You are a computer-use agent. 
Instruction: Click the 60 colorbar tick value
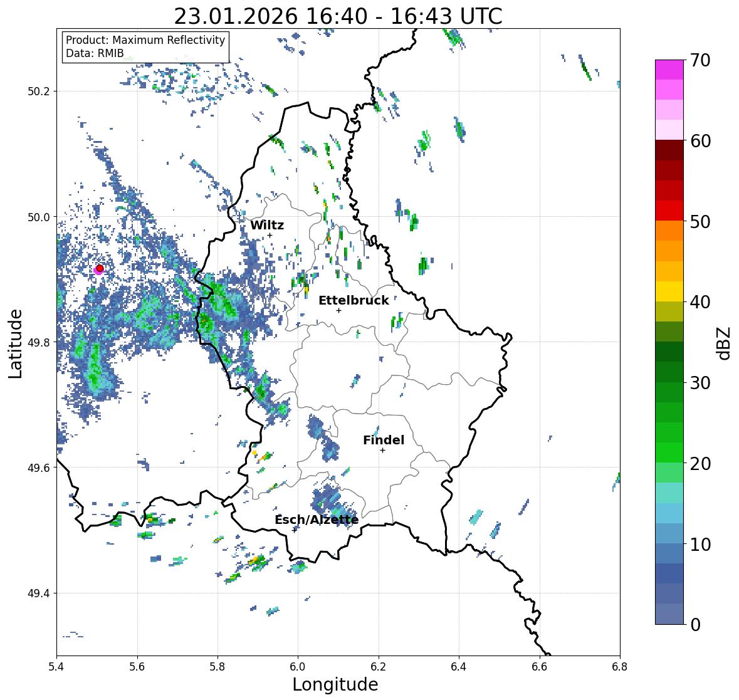coord(700,141)
